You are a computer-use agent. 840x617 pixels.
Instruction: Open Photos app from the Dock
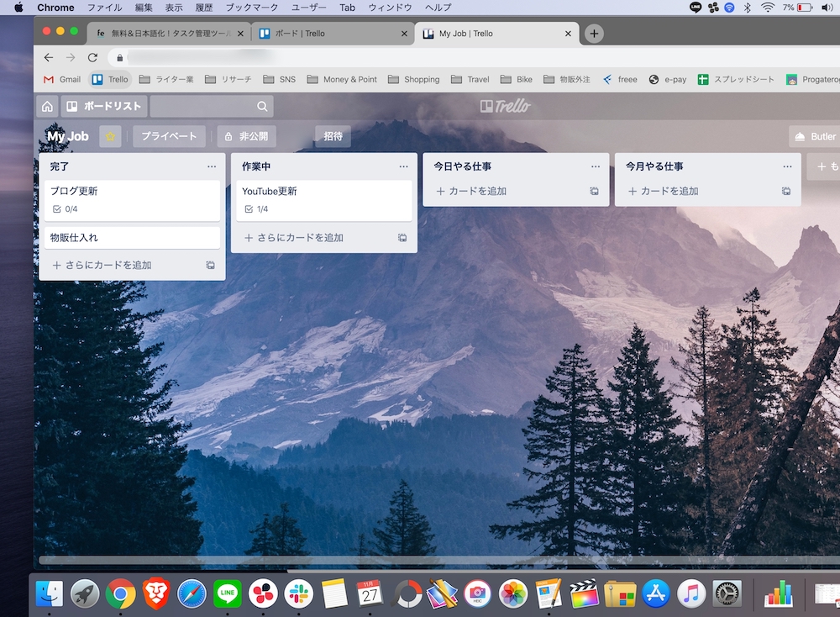[513, 594]
